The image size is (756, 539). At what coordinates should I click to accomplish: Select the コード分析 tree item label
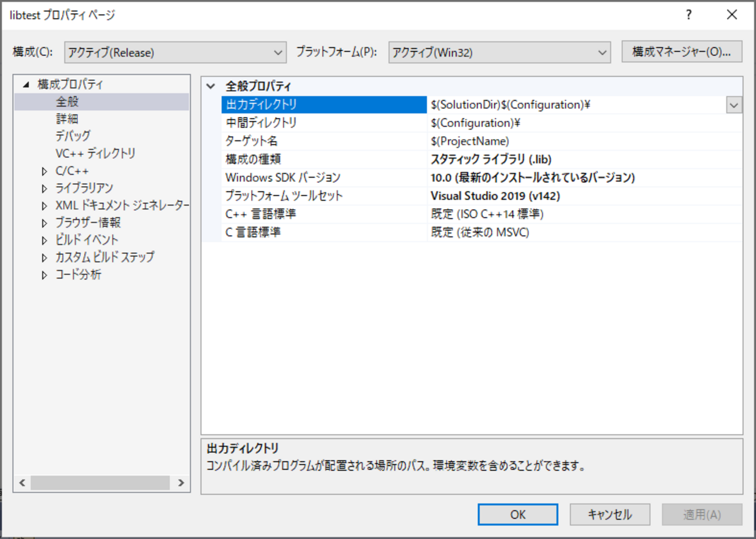coord(78,274)
